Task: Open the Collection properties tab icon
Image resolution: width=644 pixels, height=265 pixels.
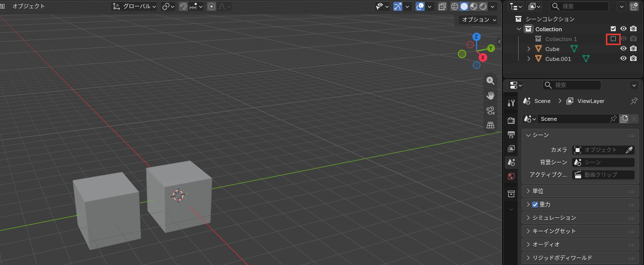Action: pyautogui.click(x=511, y=194)
